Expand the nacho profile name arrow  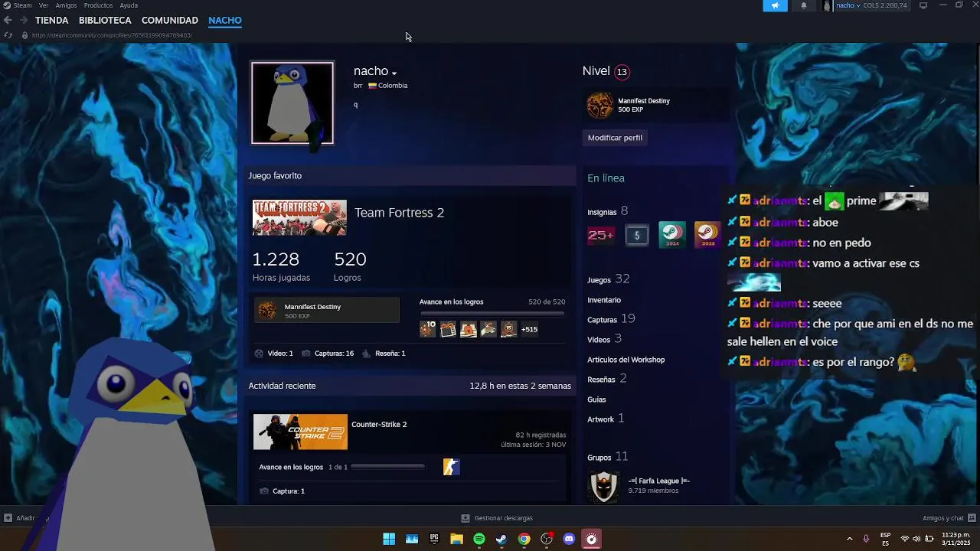394,73
